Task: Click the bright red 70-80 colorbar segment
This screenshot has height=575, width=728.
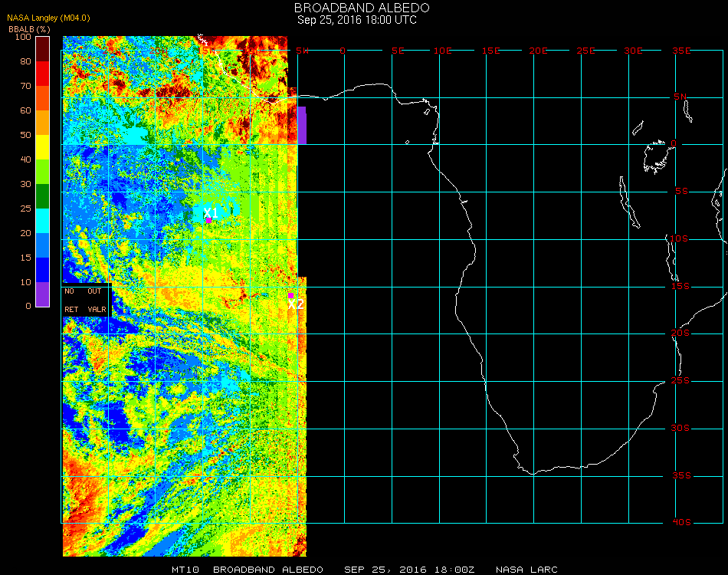Action: (x=43, y=74)
